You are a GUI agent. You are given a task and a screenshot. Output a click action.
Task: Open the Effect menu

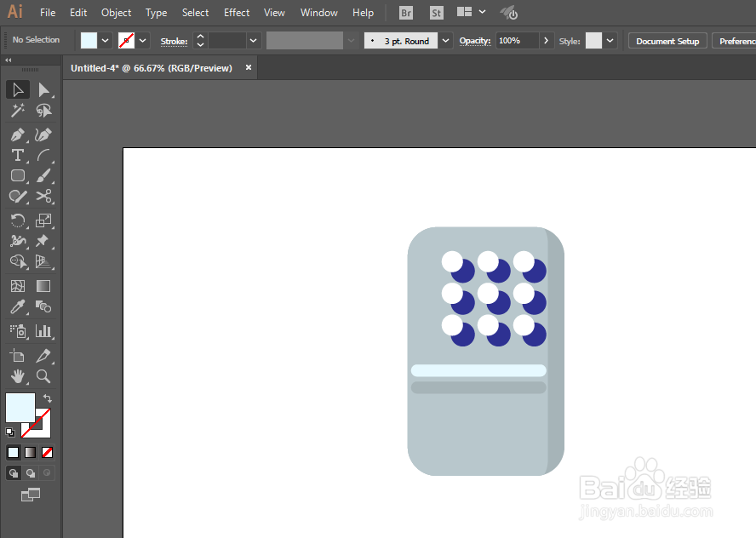tap(237, 13)
